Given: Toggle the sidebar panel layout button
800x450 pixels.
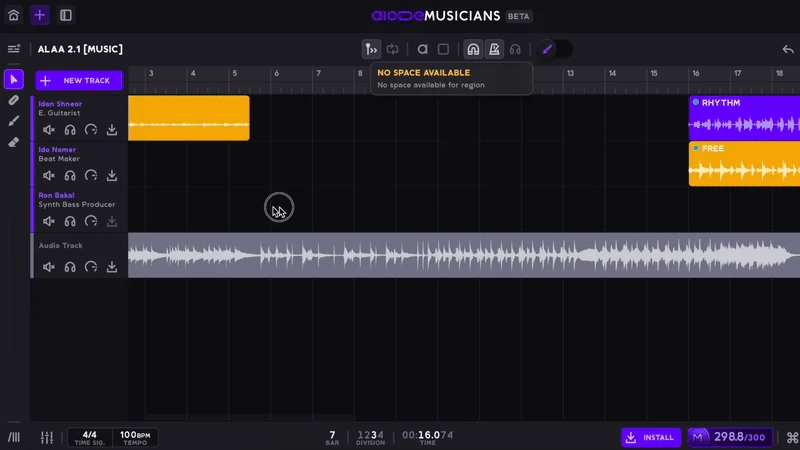Looking at the screenshot, I should click(65, 15).
